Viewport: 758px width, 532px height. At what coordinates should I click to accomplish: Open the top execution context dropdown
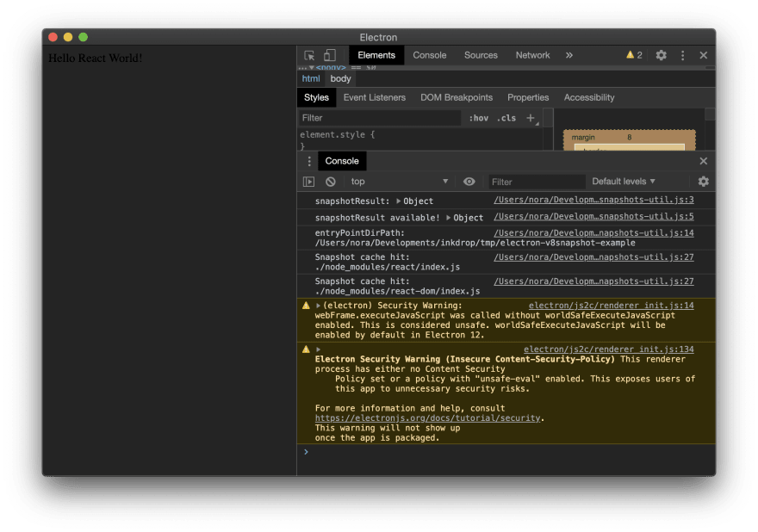click(x=400, y=182)
